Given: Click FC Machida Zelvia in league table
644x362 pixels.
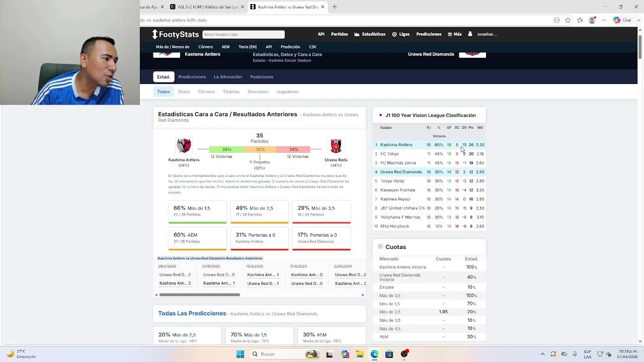Looking at the screenshot, I should coord(398,163).
